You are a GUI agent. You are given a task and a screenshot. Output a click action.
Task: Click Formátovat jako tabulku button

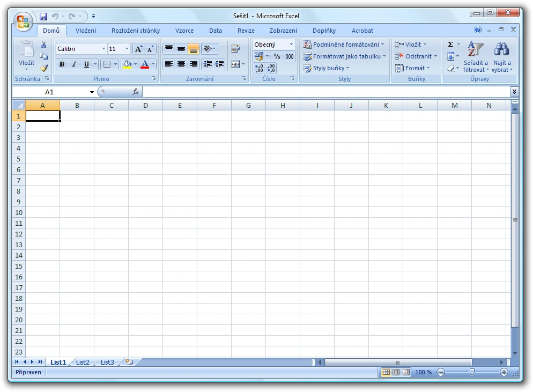(344, 56)
